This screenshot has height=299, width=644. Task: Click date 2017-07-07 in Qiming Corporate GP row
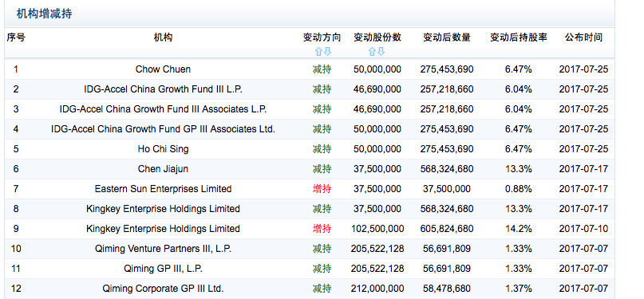(x=583, y=289)
